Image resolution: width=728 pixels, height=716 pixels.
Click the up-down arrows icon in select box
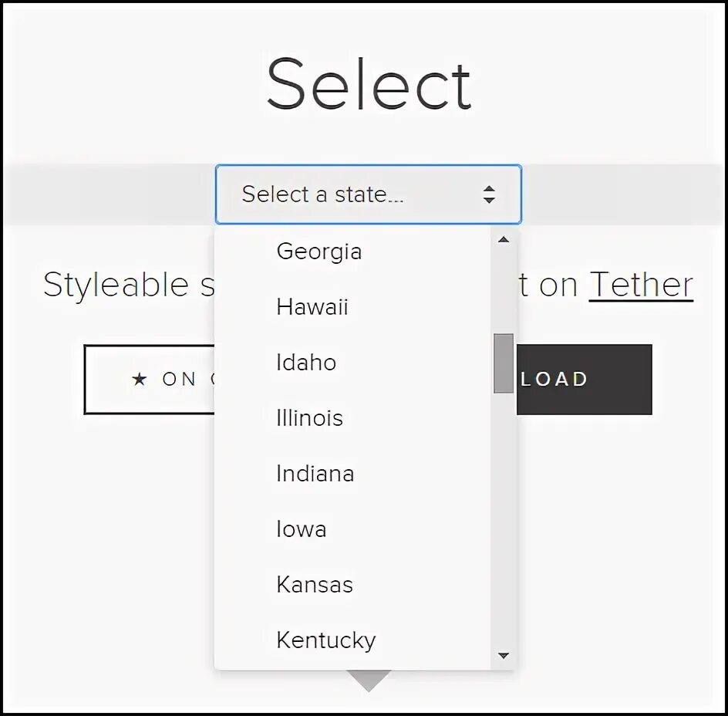[489, 194]
